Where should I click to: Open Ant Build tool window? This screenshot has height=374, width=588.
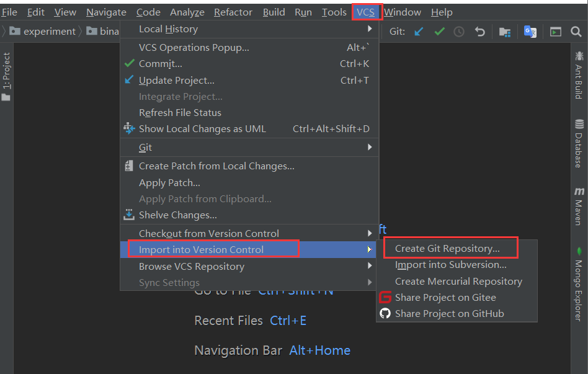(x=579, y=74)
